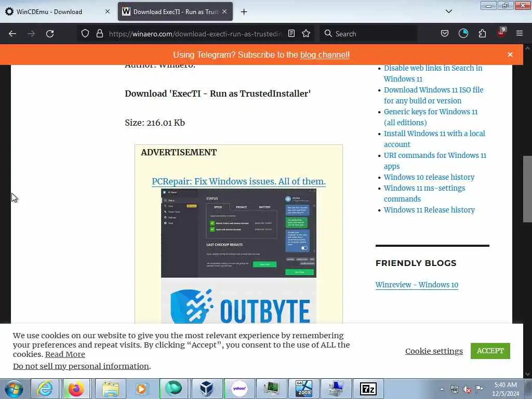The width and height of the screenshot is (532, 399).
Task: Open 7-Zip from taskbar
Action: pyautogui.click(x=368, y=389)
